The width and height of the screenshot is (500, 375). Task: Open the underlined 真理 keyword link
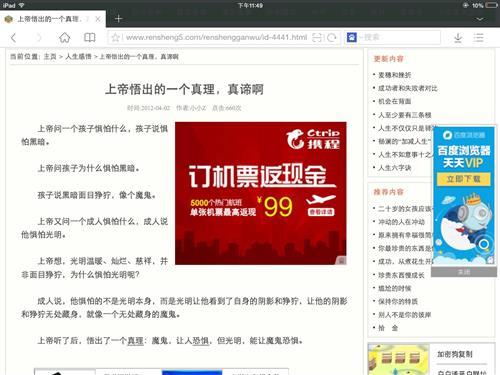[135, 341]
